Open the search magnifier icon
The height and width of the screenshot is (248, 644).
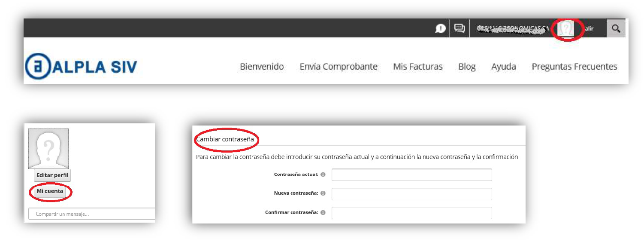point(616,28)
